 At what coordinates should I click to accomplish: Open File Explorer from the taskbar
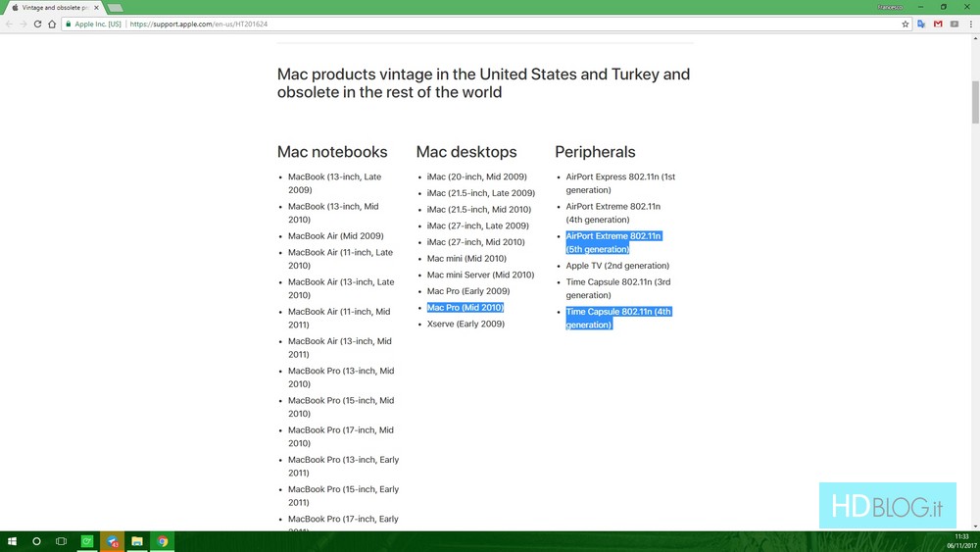[x=137, y=541]
